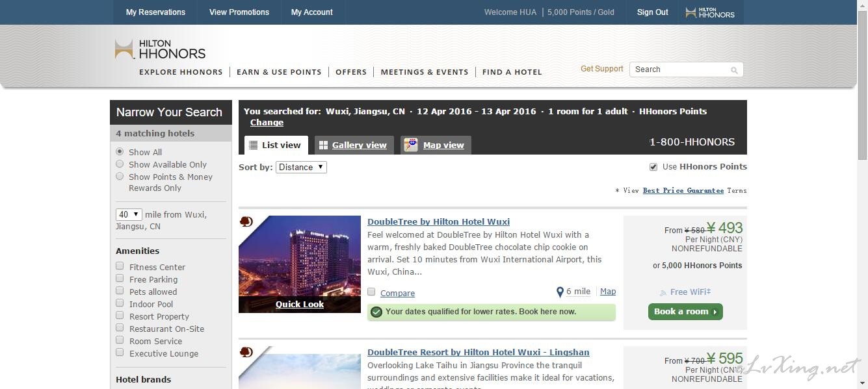The width and height of the screenshot is (868, 389).
Task: Enable the Executive Lounge filter
Action: [120, 352]
